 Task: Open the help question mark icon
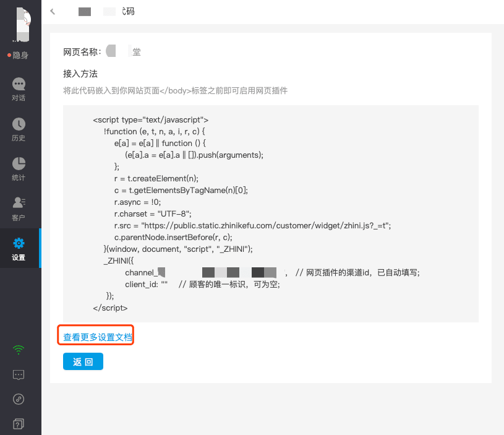click(19, 424)
